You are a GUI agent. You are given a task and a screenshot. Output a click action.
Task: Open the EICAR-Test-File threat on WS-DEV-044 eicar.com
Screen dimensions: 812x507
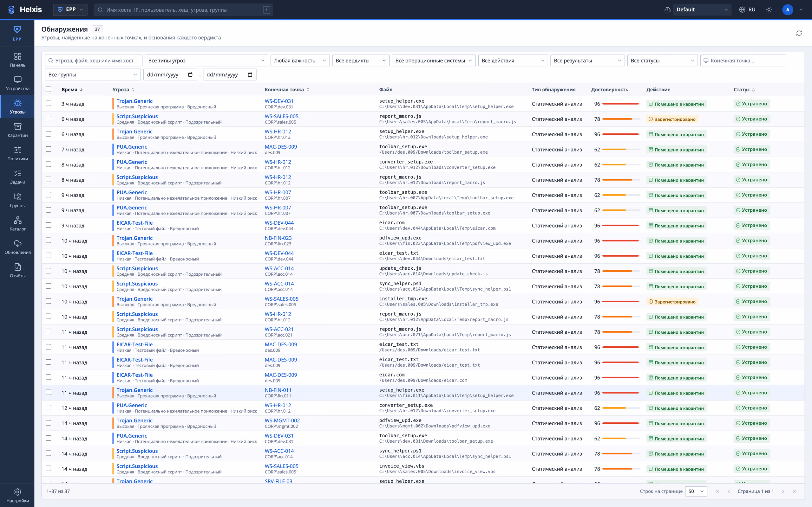134,223
